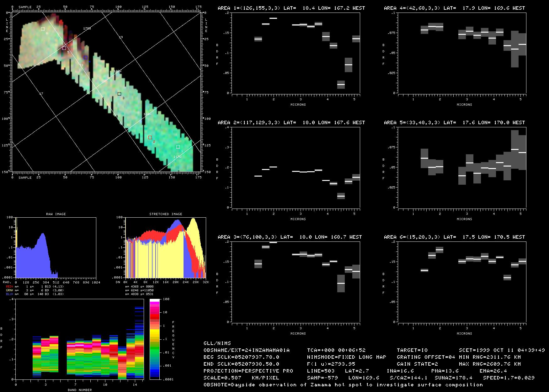Click the Area 1 marker box on map
This screenshot has height=392, width=549.
coord(178,147)
